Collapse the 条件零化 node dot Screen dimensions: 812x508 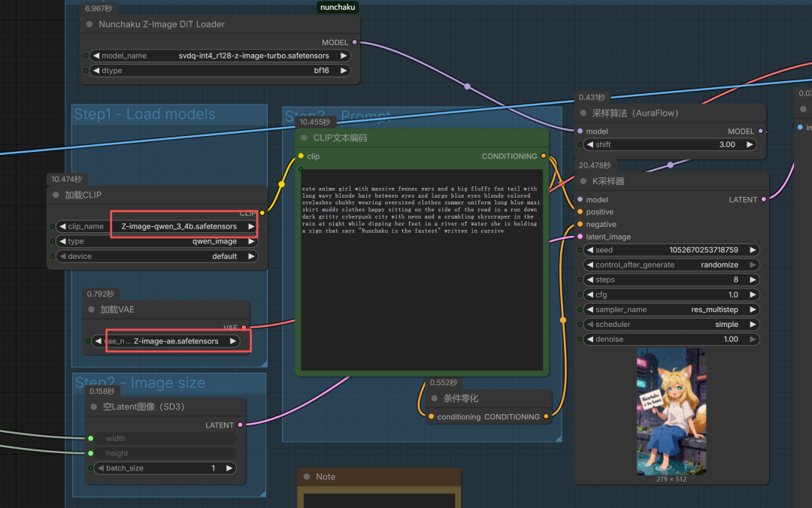point(435,399)
